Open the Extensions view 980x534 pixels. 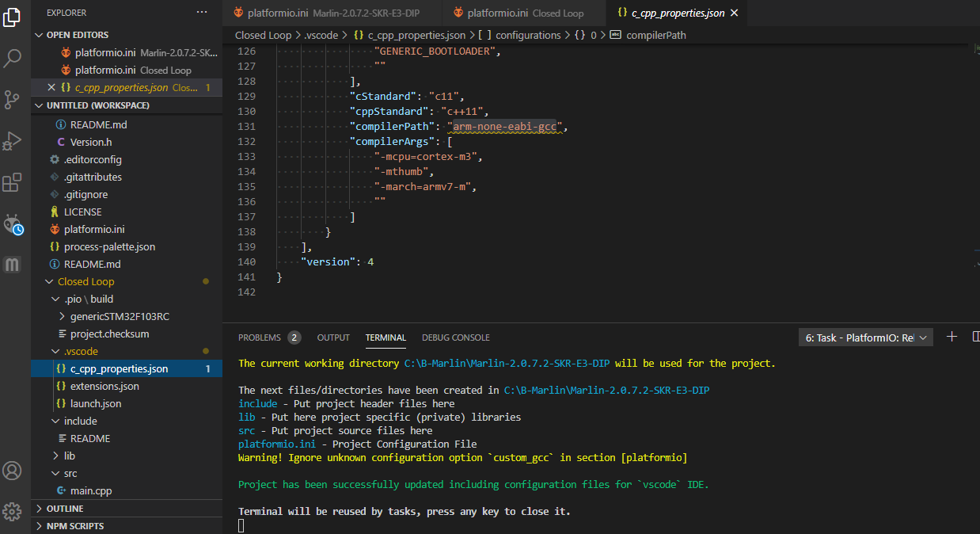12,184
